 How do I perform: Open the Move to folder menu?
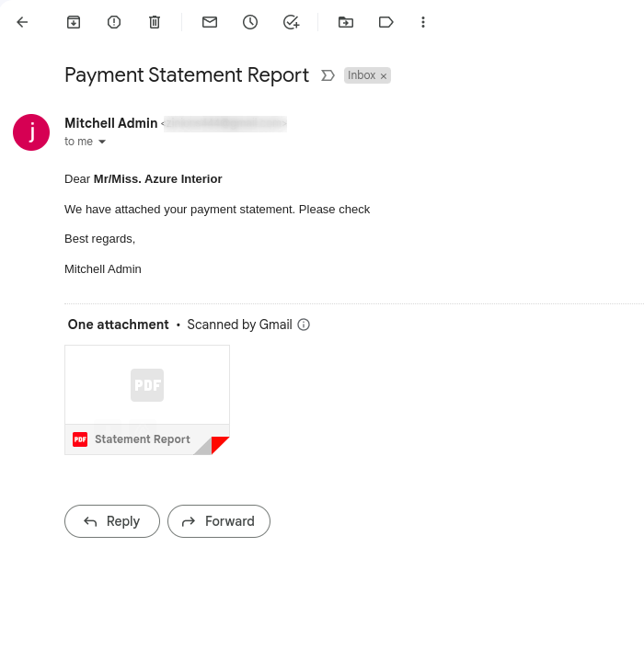pyautogui.click(x=346, y=22)
